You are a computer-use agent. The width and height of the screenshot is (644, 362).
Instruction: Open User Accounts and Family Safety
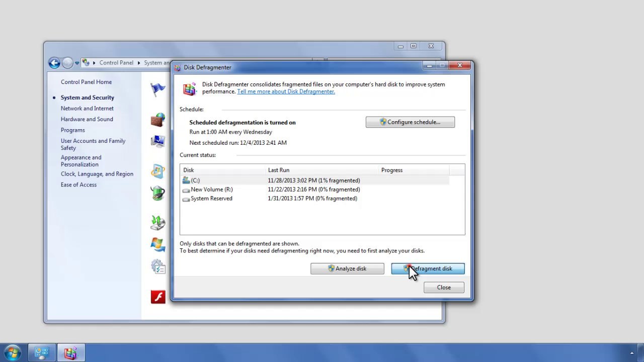93,144
